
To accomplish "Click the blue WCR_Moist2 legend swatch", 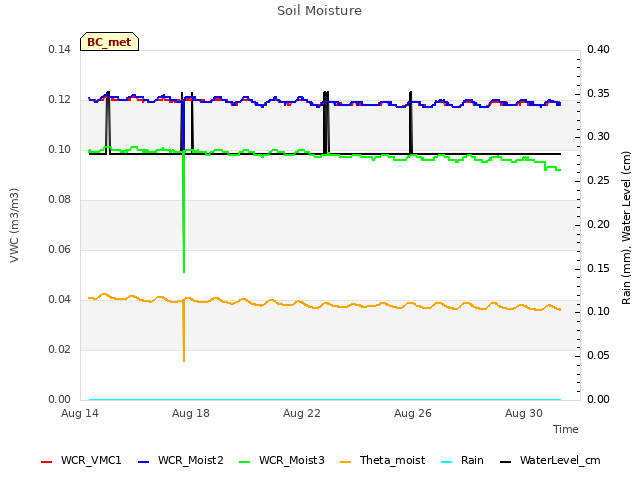I will [144, 462].
